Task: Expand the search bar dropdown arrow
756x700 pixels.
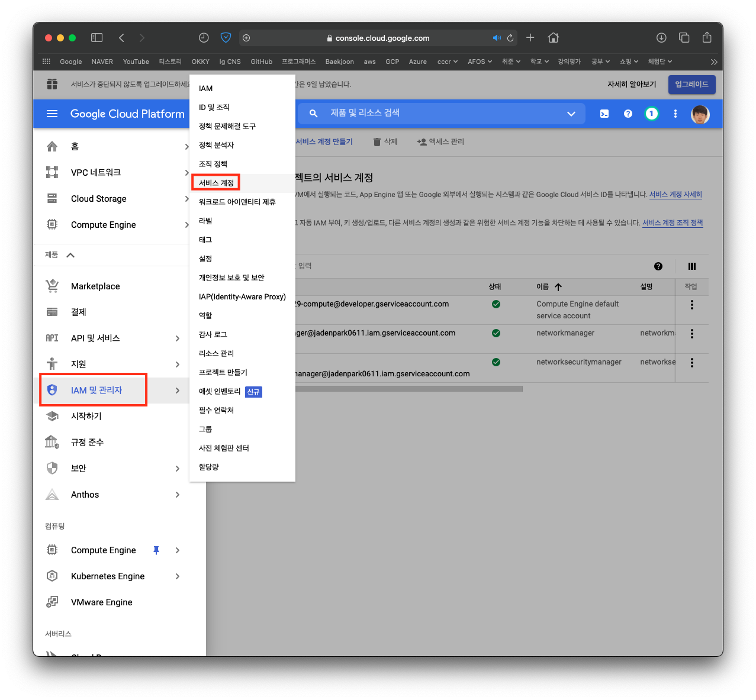Action: (571, 114)
